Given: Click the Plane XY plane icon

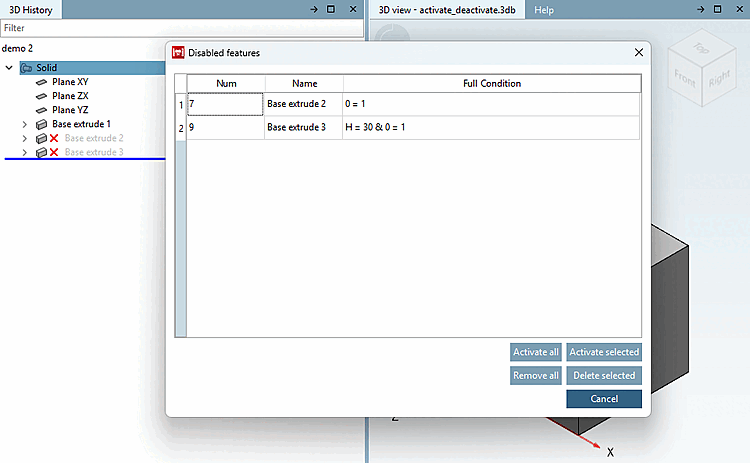Looking at the screenshot, I should pos(42,82).
